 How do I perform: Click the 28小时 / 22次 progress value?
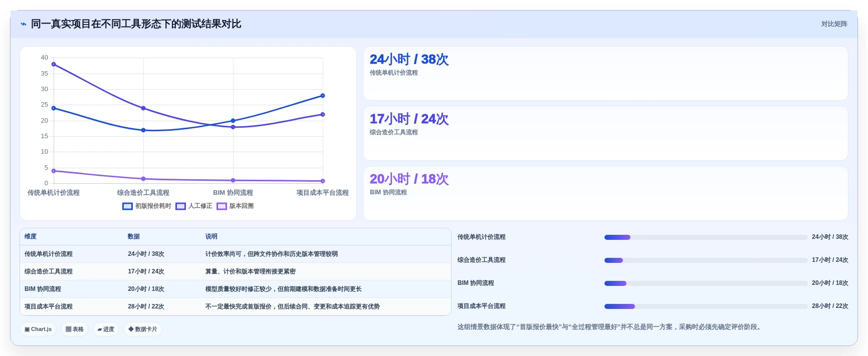(x=830, y=306)
